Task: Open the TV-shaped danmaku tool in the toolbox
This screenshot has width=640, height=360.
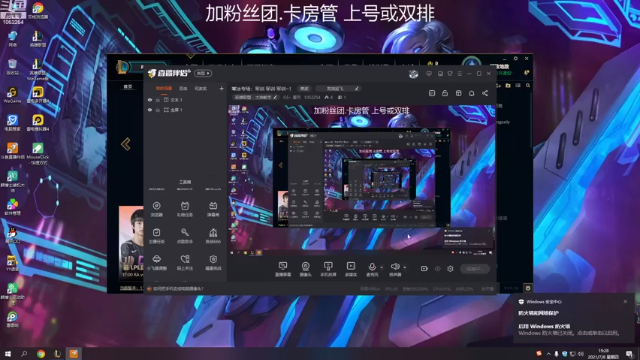Action: point(213,209)
